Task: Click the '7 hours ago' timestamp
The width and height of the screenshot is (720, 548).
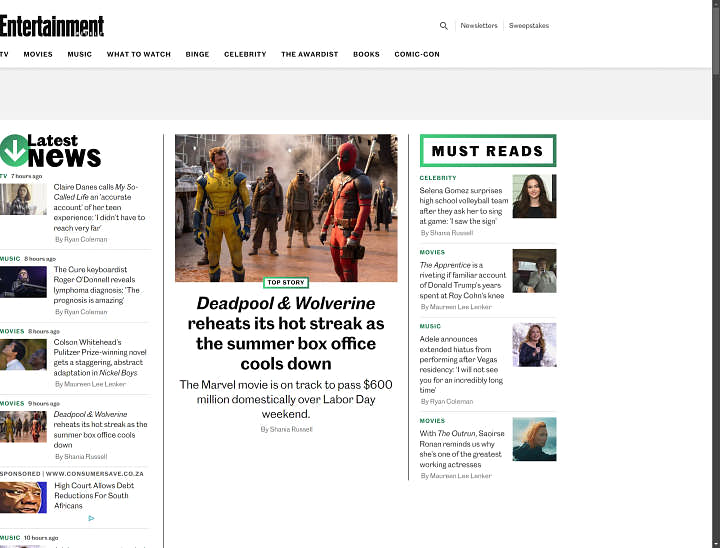Action: coord(27,176)
